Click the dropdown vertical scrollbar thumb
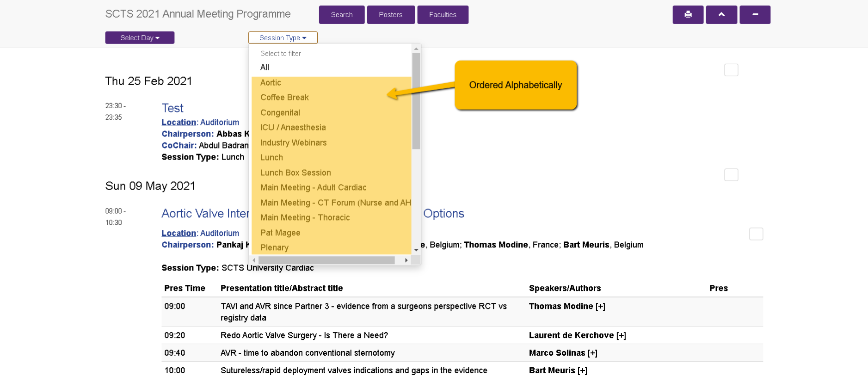This screenshot has width=868, height=376. (x=416, y=101)
